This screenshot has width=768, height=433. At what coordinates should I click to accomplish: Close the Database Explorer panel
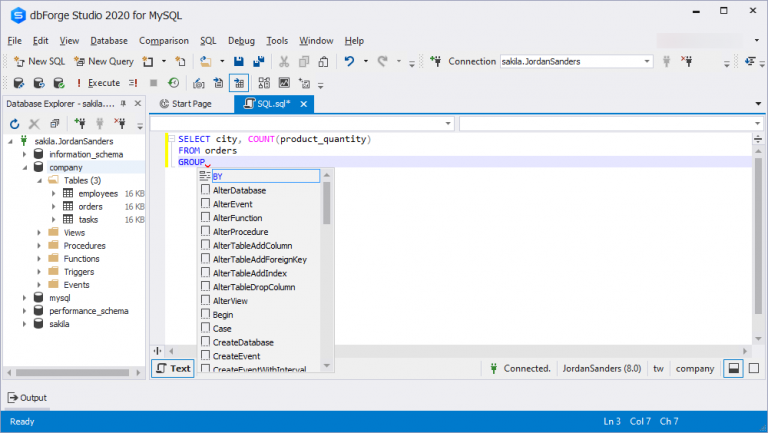(138, 104)
